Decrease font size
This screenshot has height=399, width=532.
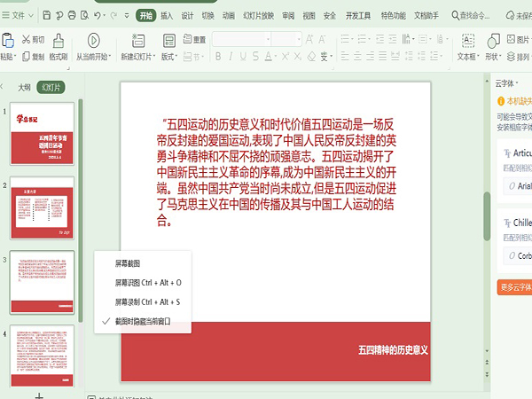[x=322, y=39]
